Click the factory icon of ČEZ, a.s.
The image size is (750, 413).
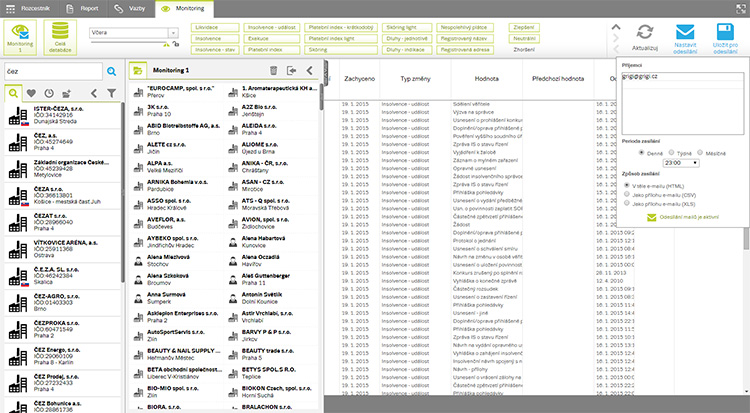(x=18, y=142)
